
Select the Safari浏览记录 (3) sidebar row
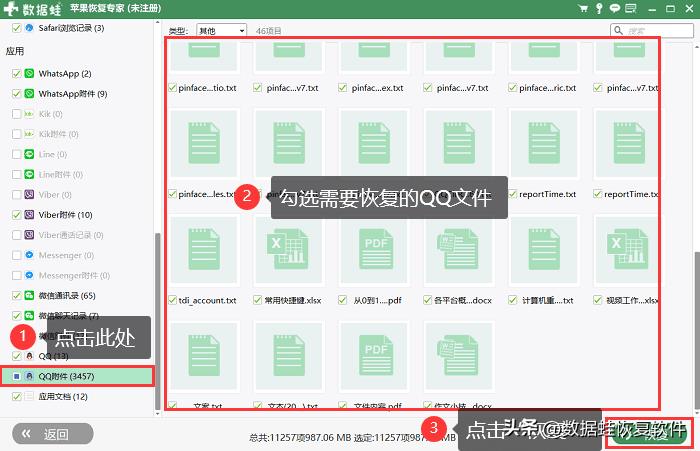click(x=78, y=28)
